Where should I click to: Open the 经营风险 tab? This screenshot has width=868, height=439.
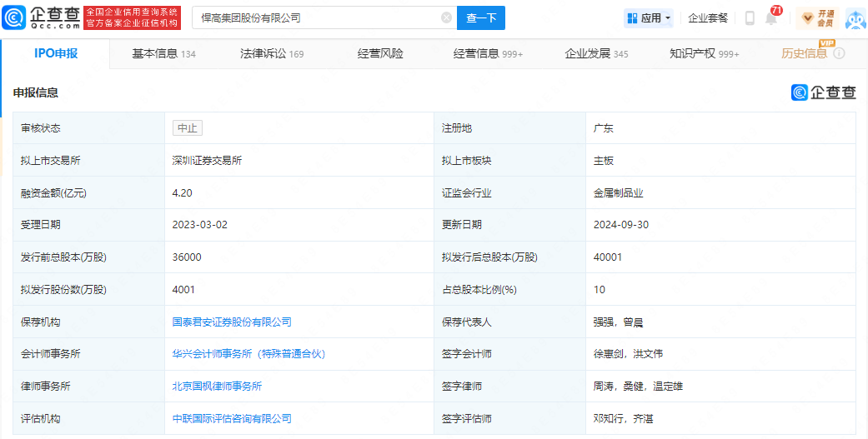380,53
